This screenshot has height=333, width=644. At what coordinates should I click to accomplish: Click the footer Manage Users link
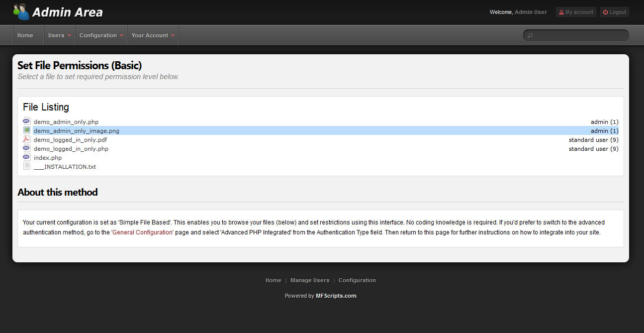[310, 280]
